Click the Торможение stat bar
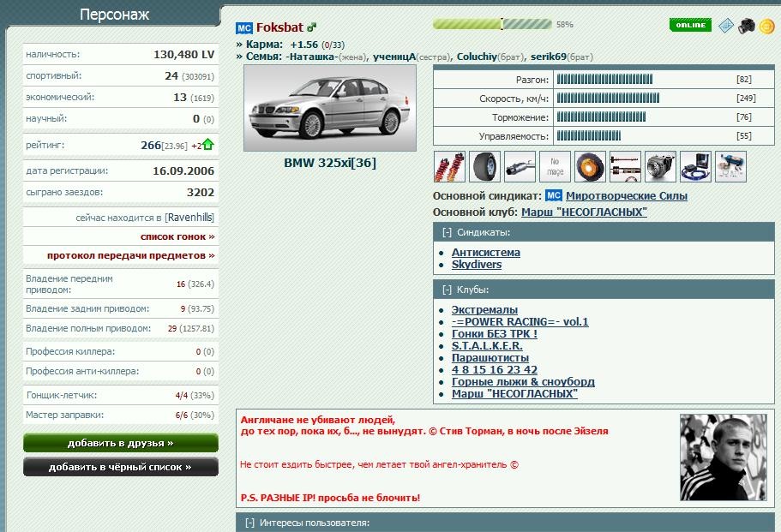 click(601, 117)
